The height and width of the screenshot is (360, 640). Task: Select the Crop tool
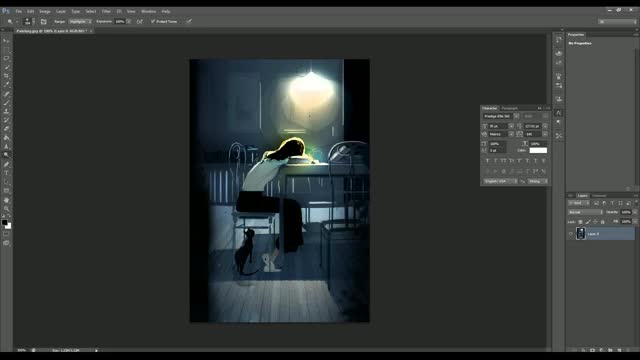[x=6, y=76]
